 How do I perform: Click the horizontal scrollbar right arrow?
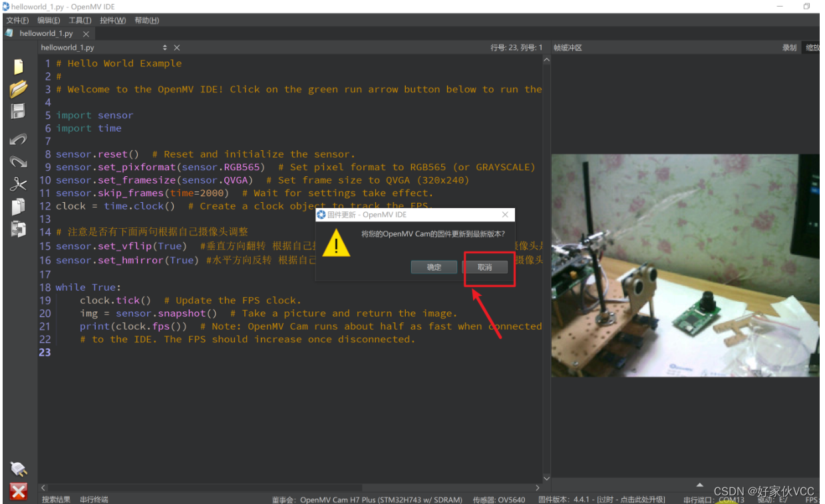click(538, 488)
